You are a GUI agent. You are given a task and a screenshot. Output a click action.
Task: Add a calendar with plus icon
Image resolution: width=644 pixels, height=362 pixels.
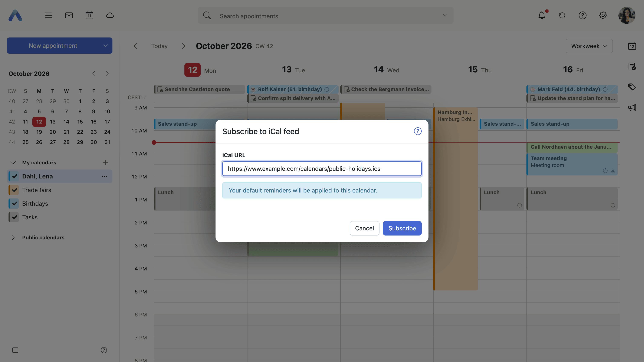tap(105, 163)
